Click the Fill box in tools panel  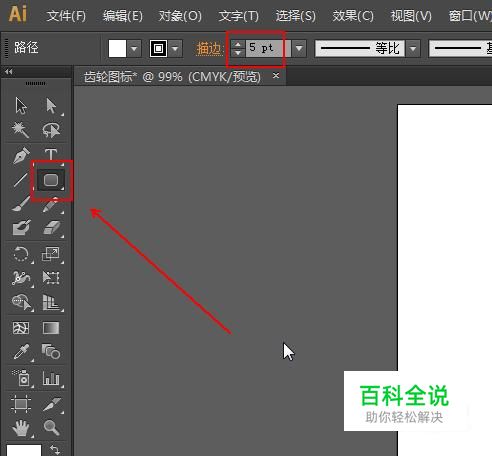24,450
